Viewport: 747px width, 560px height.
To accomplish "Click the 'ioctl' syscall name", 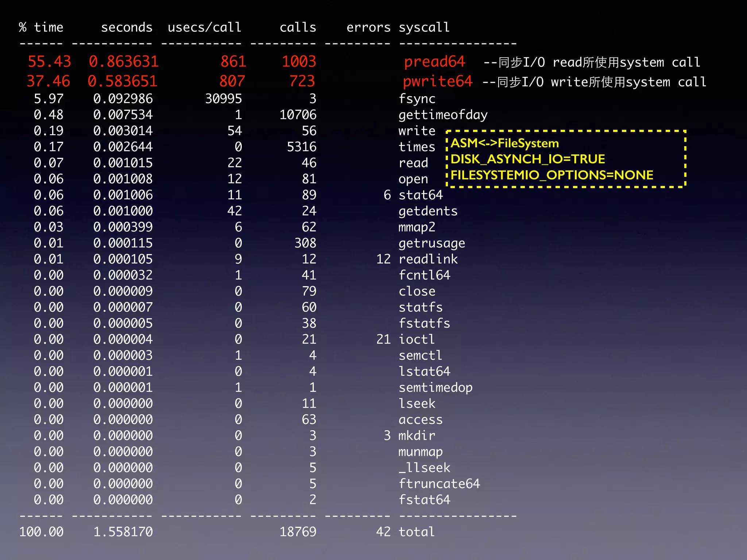I will tap(417, 339).
